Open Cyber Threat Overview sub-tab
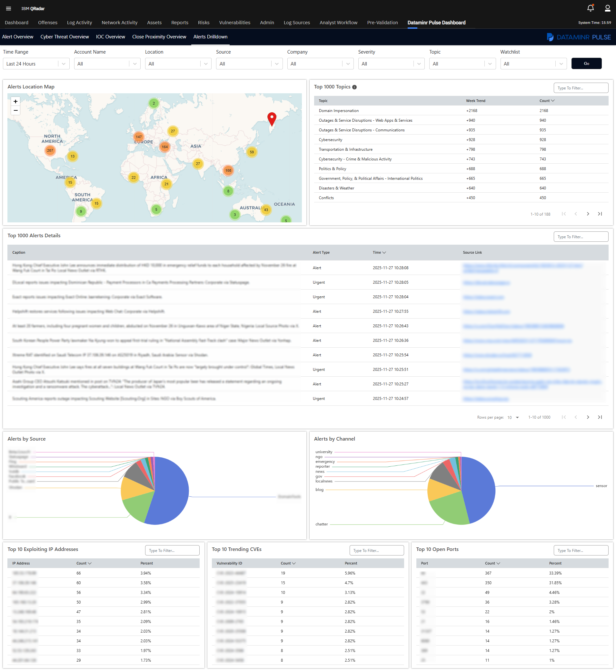This screenshot has height=672, width=616. pos(65,37)
